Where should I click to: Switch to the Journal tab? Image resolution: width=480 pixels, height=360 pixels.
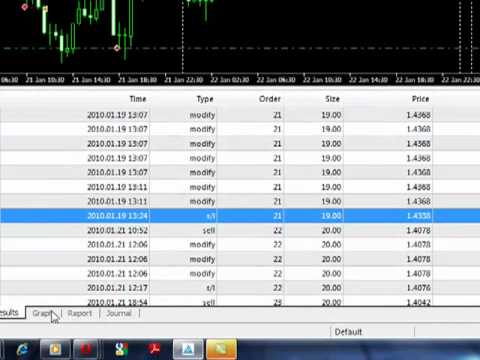(119, 313)
